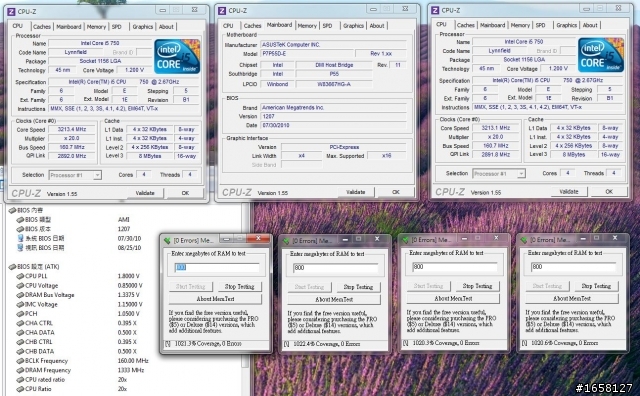
Task: Click the Intel Core i5 logo in left CPU-Z
Action: click(x=177, y=56)
